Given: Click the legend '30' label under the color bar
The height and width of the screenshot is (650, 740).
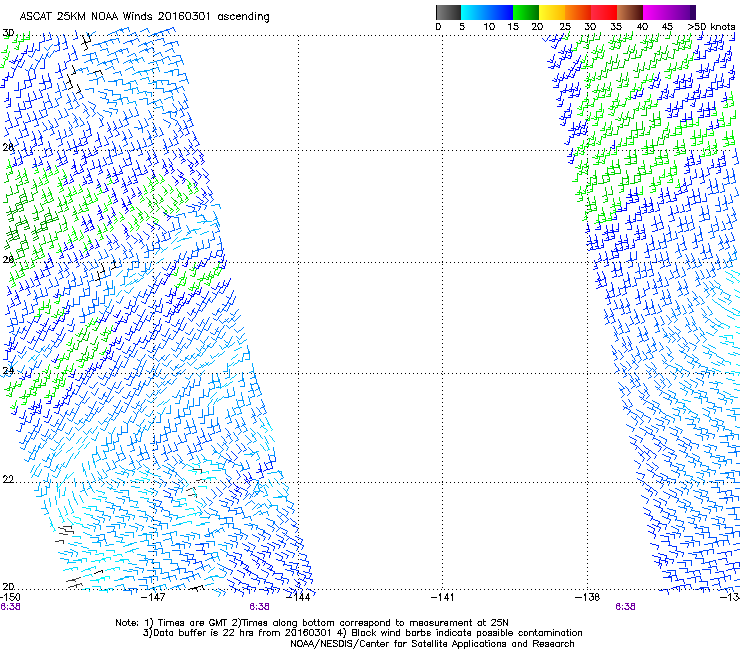Looking at the screenshot, I should [x=590, y=27].
